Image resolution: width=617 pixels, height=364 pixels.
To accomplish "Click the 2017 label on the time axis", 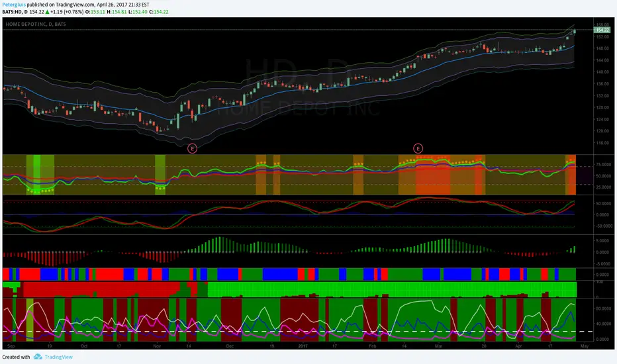I will 303,346.
